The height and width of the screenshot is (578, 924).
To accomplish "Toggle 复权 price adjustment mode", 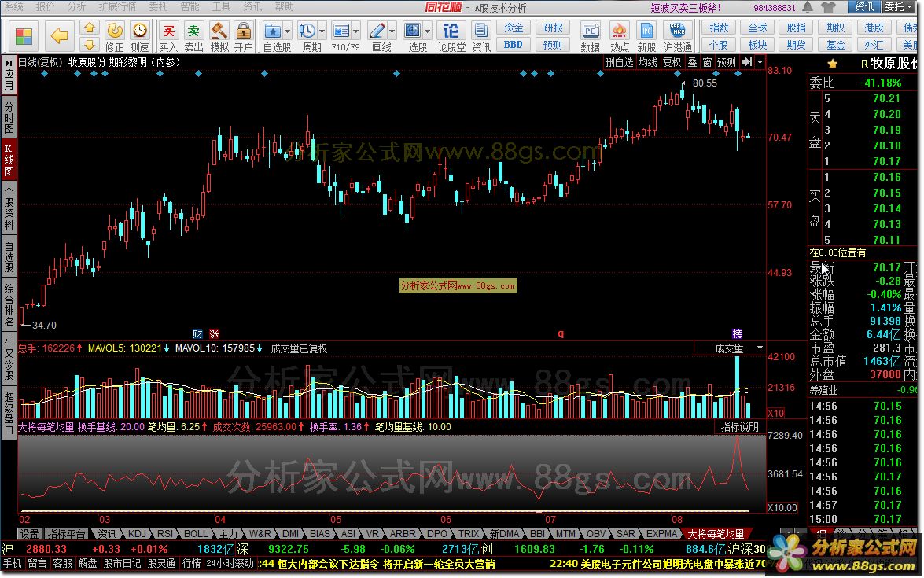I will coord(672,62).
